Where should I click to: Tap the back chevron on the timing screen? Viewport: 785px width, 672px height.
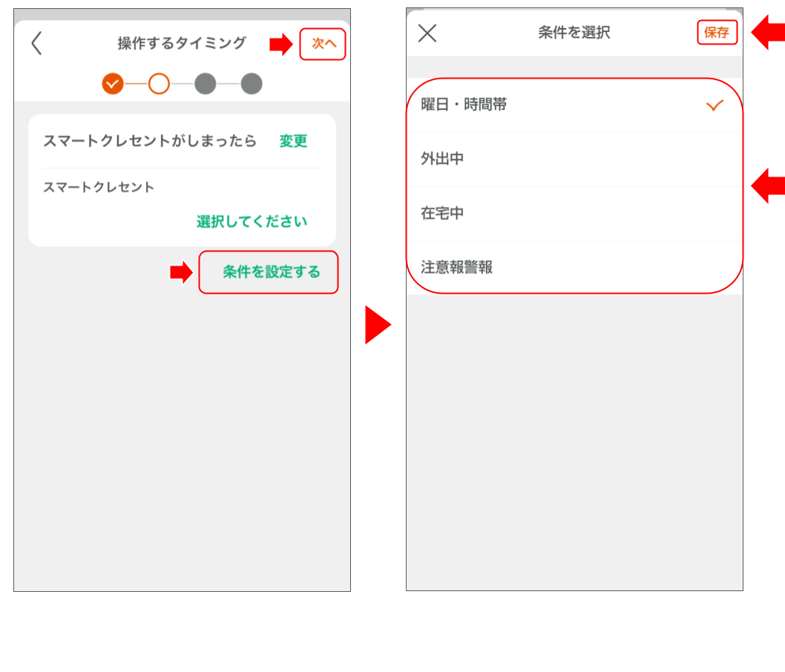click(36, 44)
